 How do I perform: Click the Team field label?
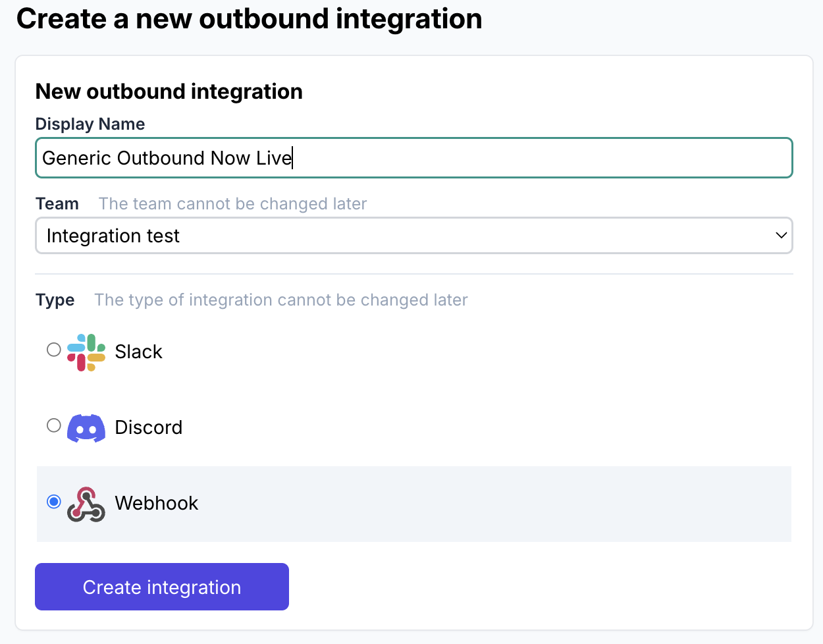pos(57,203)
